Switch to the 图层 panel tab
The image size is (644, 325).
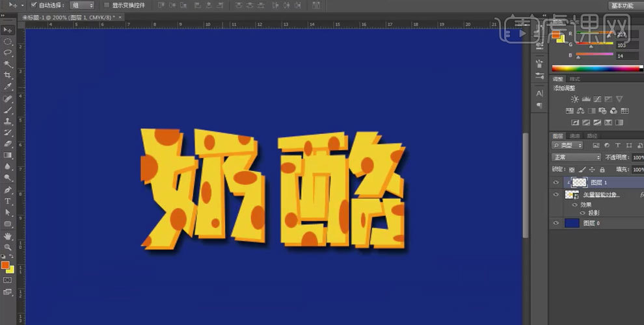(557, 136)
